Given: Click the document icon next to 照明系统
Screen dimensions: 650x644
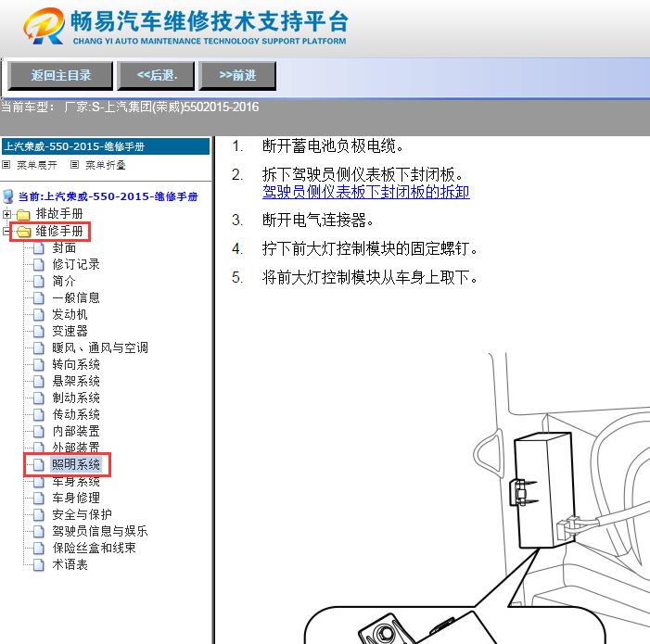Looking at the screenshot, I should [x=39, y=464].
